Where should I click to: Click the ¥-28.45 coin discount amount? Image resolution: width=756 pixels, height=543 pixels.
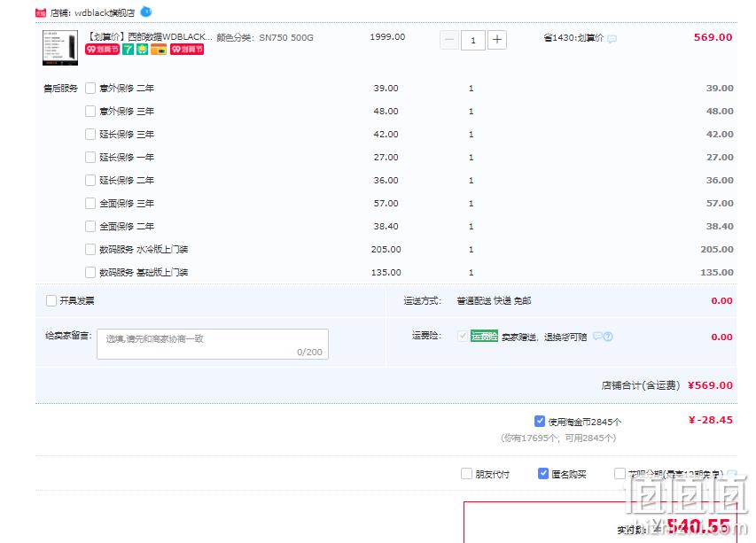[711, 420]
